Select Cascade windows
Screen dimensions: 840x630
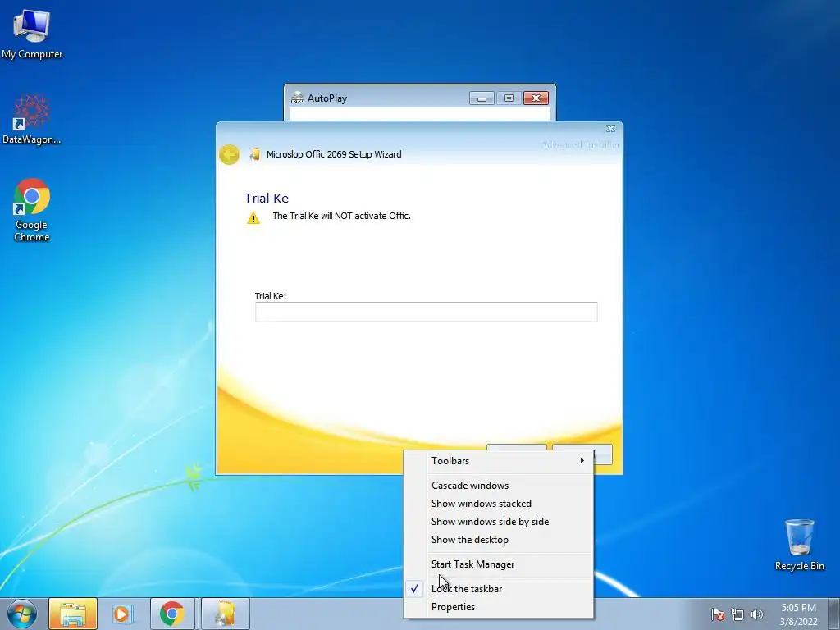(x=500, y=486)
